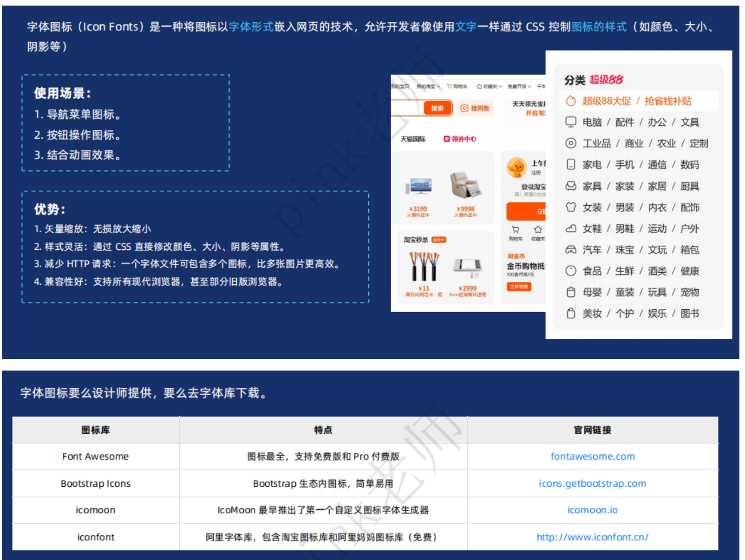Click the computer product thumbnail priced ¥3199

coord(419,186)
